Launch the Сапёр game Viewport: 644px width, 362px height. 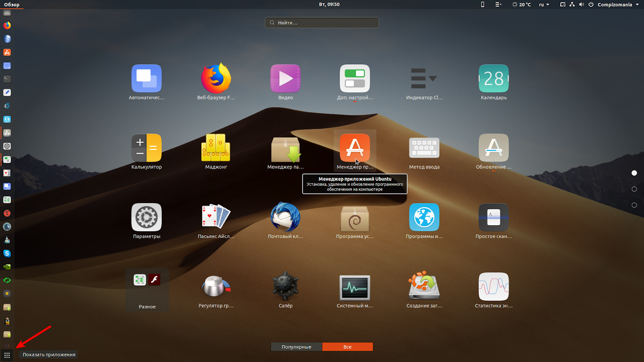pos(285,286)
